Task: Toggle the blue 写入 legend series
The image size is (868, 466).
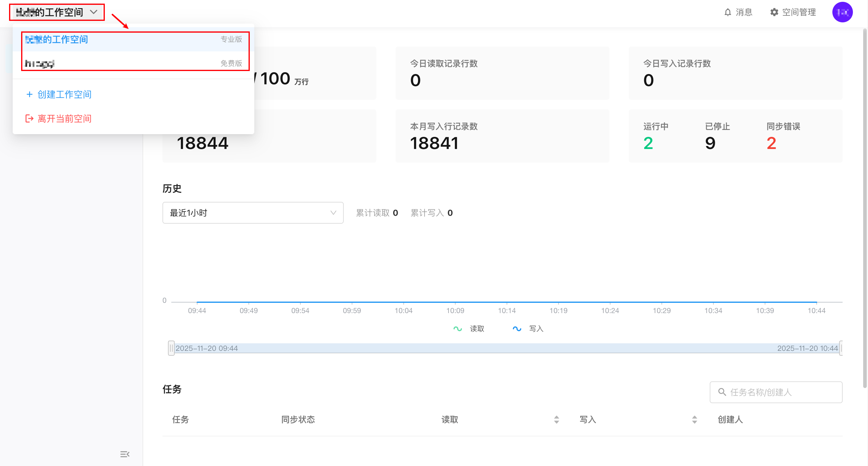Action: coord(517,328)
